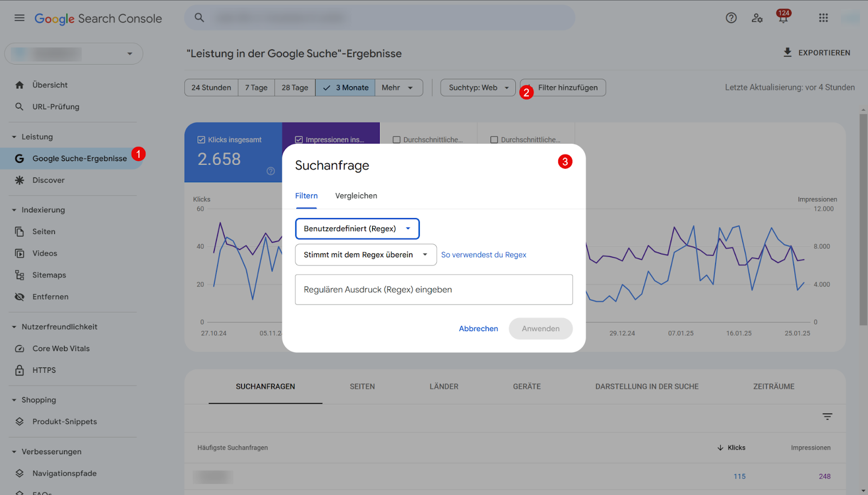Screen dimensions: 868x495
Task: Enable the third Durchschnittliche metric checkbox
Action: pyautogui.click(x=397, y=139)
